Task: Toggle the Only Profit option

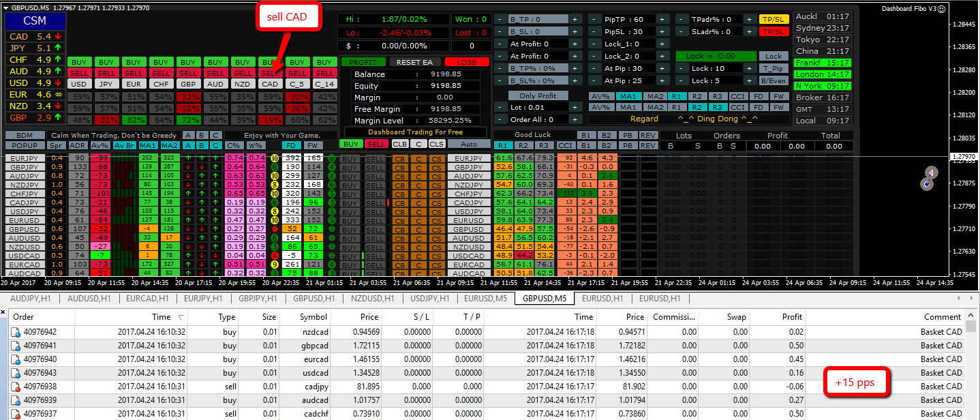Action: pos(538,95)
